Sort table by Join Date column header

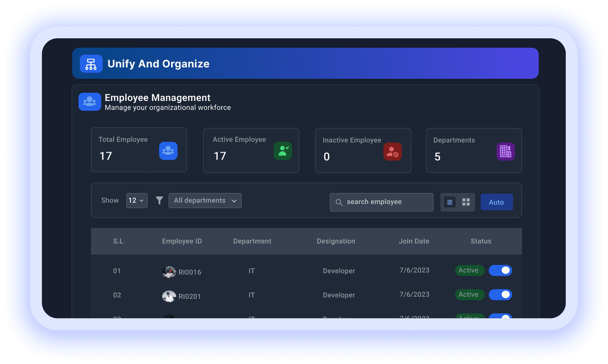click(414, 241)
